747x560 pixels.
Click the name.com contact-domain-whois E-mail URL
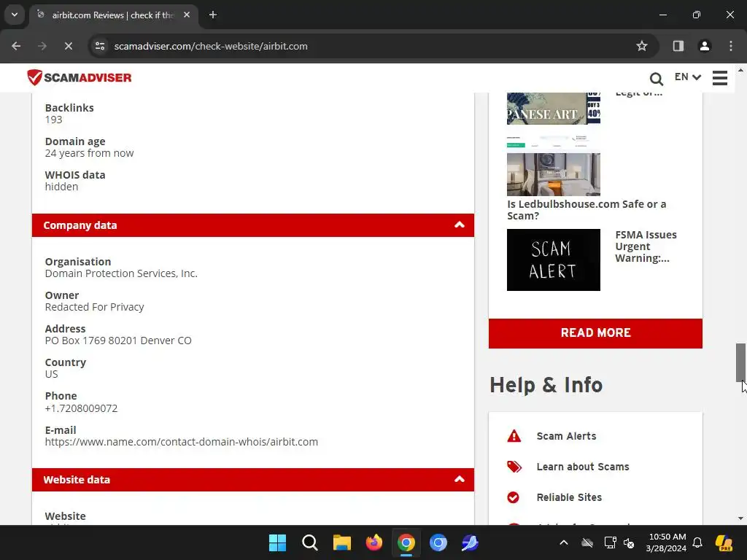click(181, 441)
